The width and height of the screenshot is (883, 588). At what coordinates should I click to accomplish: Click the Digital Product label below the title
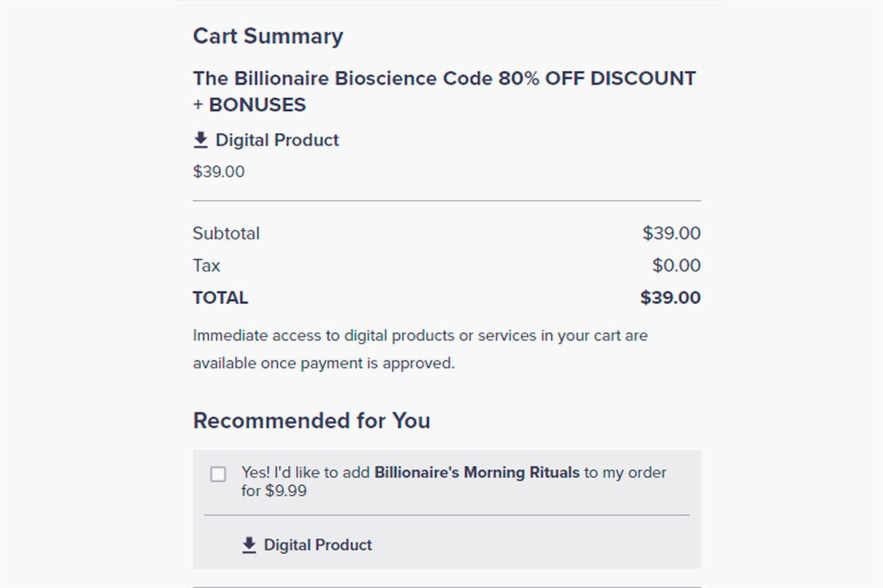tap(277, 141)
